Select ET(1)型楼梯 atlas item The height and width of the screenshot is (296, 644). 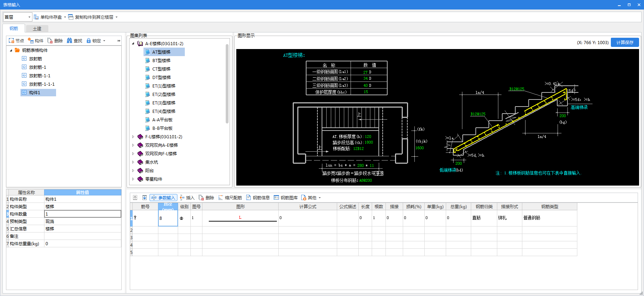click(x=164, y=86)
